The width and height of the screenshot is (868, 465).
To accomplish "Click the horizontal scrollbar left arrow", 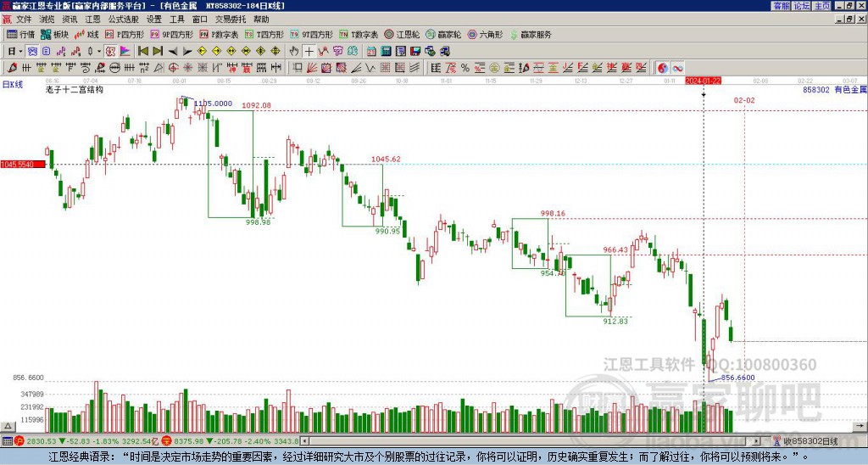I will coord(304,442).
